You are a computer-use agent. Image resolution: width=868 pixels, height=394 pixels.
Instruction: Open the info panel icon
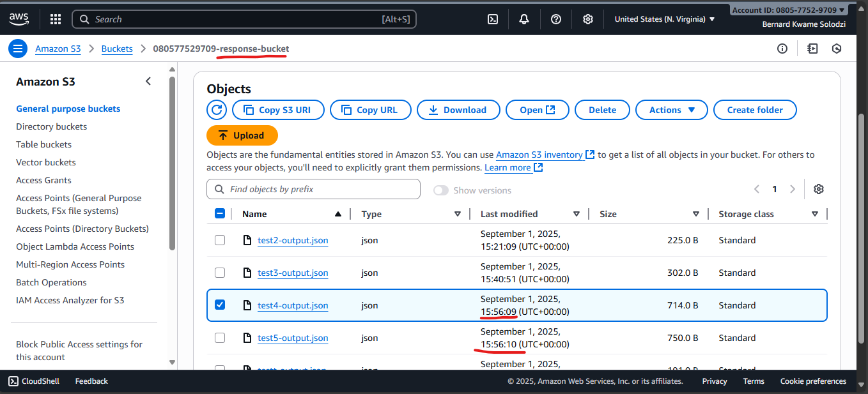pos(782,49)
